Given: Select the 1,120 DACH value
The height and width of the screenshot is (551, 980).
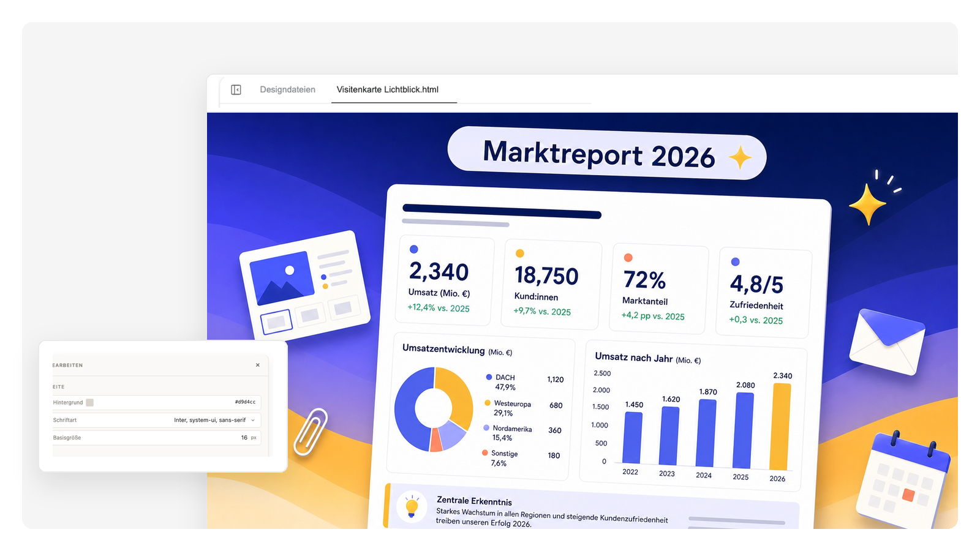Looking at the screenshot, I should click(x=556, y=380).
